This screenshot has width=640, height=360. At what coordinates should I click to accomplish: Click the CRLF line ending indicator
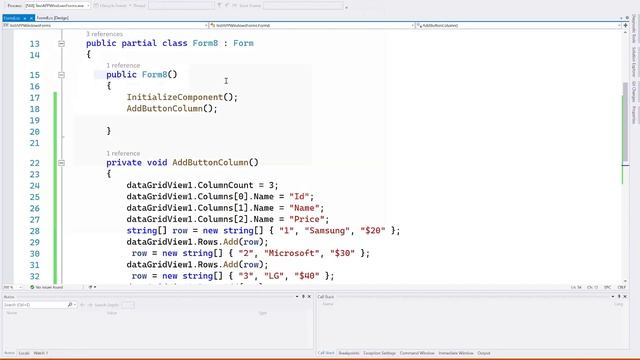[x=622, y=287]
